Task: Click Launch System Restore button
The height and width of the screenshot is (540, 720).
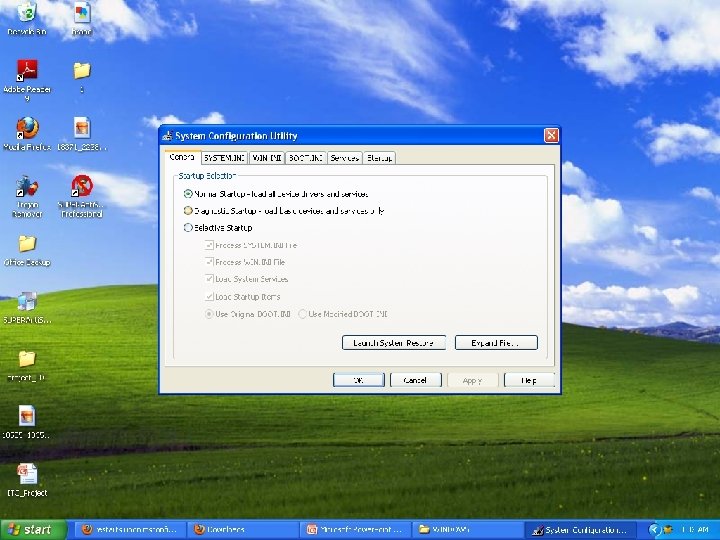Action: coord(394,343)
